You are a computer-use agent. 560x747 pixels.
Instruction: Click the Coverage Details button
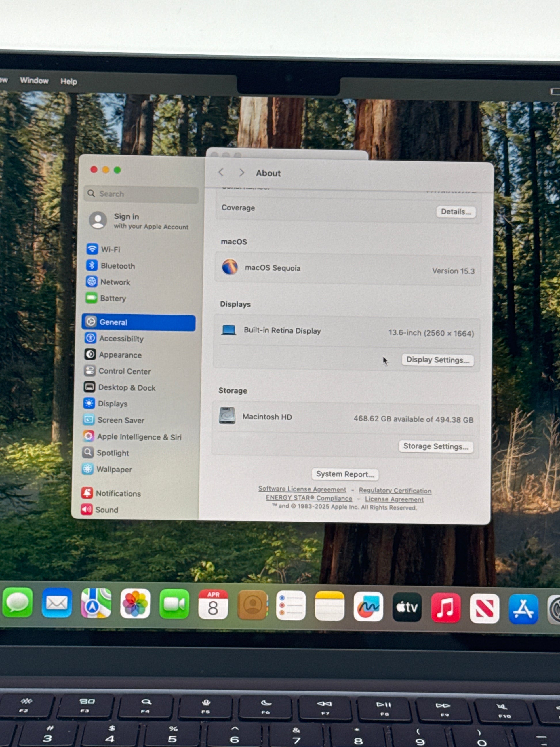click(x=455, y=212)
